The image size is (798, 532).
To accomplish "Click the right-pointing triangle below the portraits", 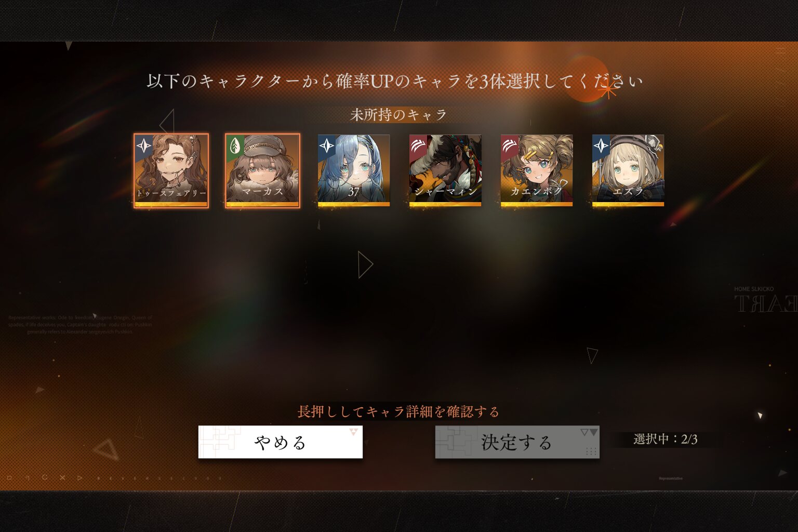I will pyautogui.click(x=366, y=264).
